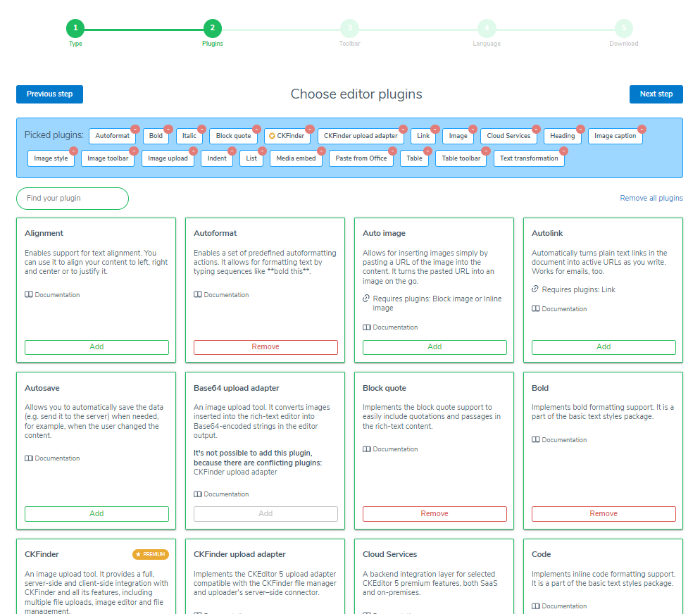Focus the Find your plugin search field
Viewport: 700px width, 614px height.
point(73,198)
